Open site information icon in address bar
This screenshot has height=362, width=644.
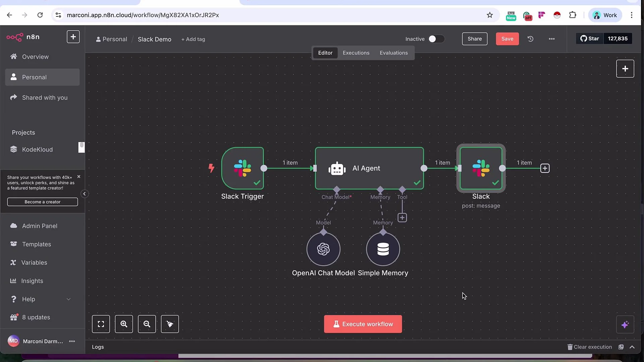point(58,15)
